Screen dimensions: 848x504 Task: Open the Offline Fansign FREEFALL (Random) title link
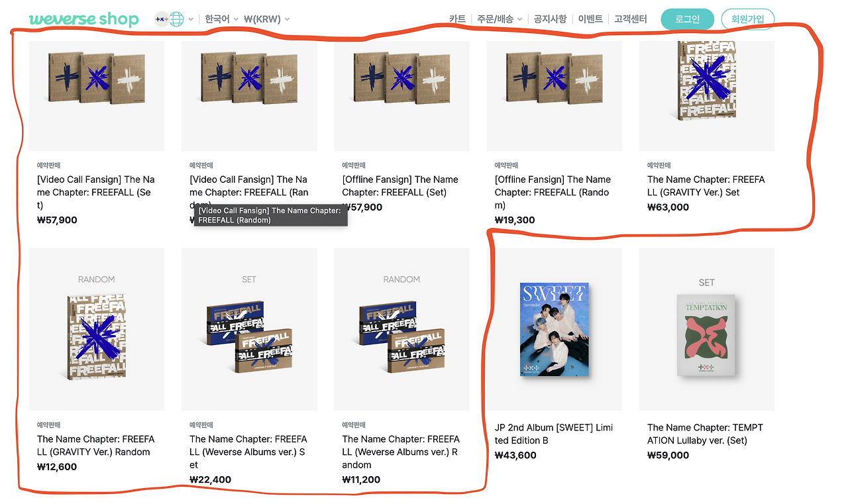pyautogui.click(x=553, y=192)
